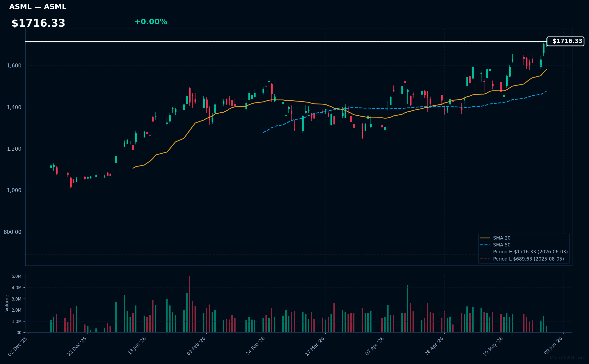Screen dimensions: 589x364
Task: Click the 1,600 price axis label
Action: coord(14,66)
